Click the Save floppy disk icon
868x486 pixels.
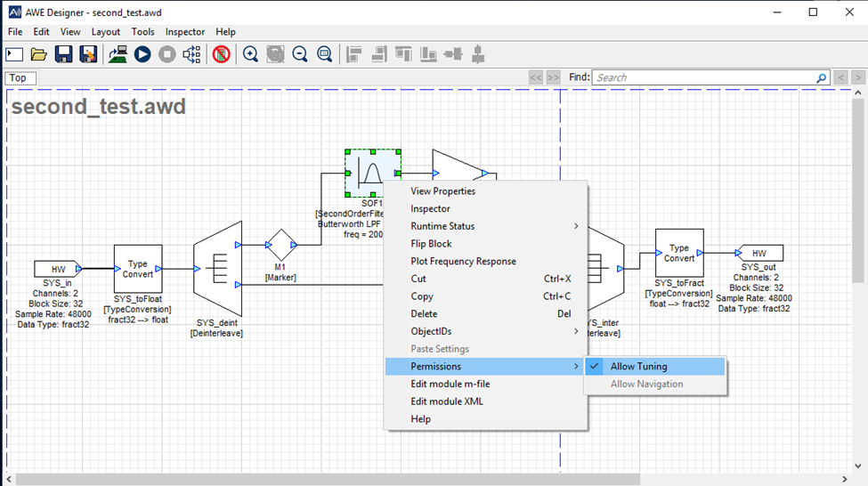(x=63, y=54)
